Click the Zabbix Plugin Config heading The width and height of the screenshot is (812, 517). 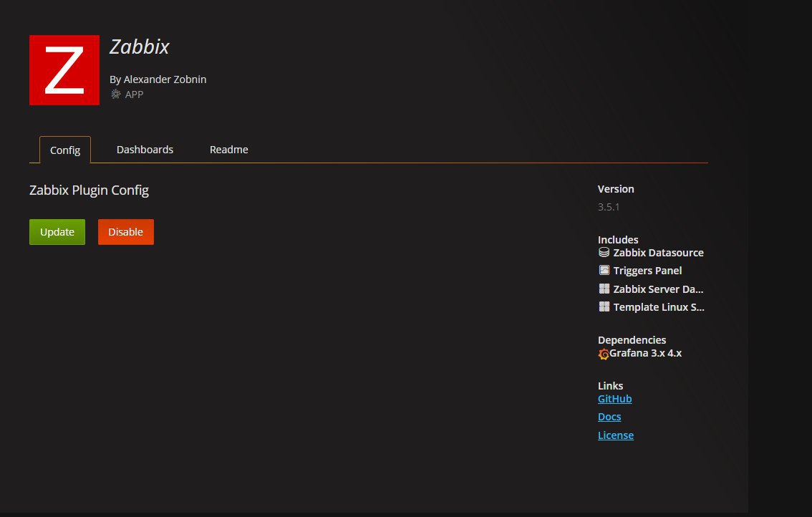tap(89, 190)
